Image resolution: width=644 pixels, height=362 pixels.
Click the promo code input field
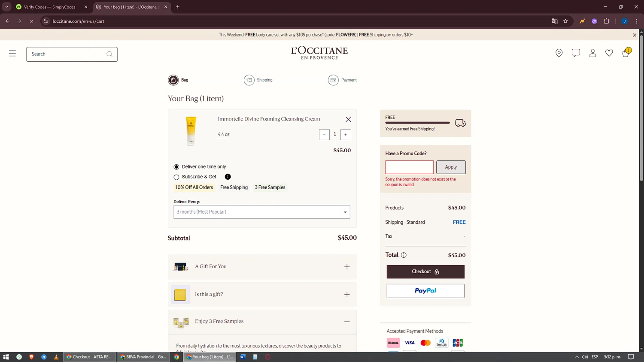point(410,167)
